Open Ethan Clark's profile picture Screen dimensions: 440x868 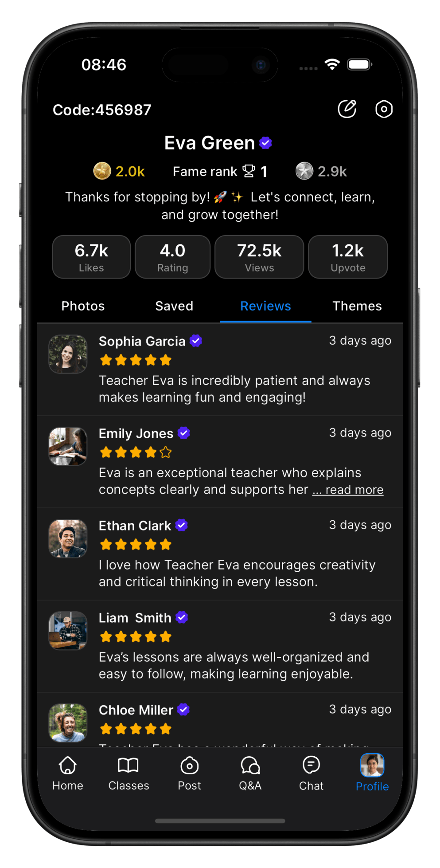68,538
